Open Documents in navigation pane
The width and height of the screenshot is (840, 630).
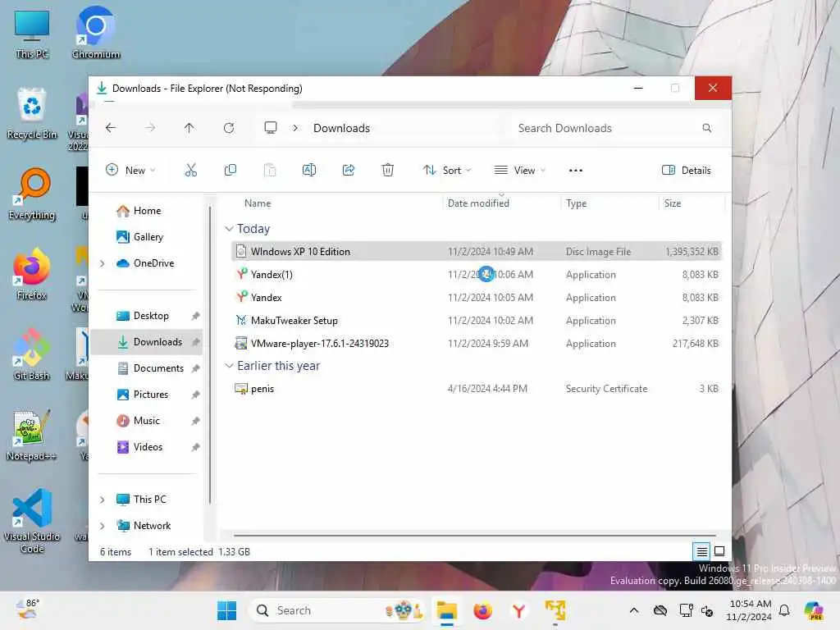click(146, 368)
